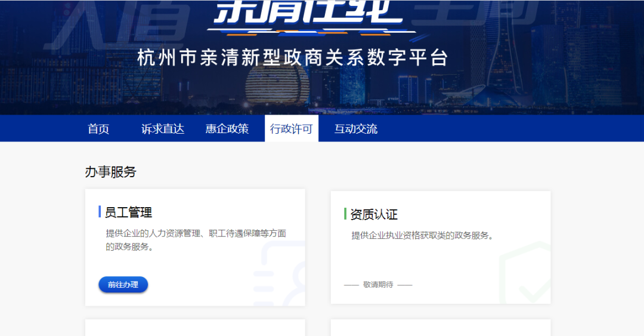Click the 员工管理 card title
Image resolution: width=644 pixels, height=336 pixels.
click(128, 212)
